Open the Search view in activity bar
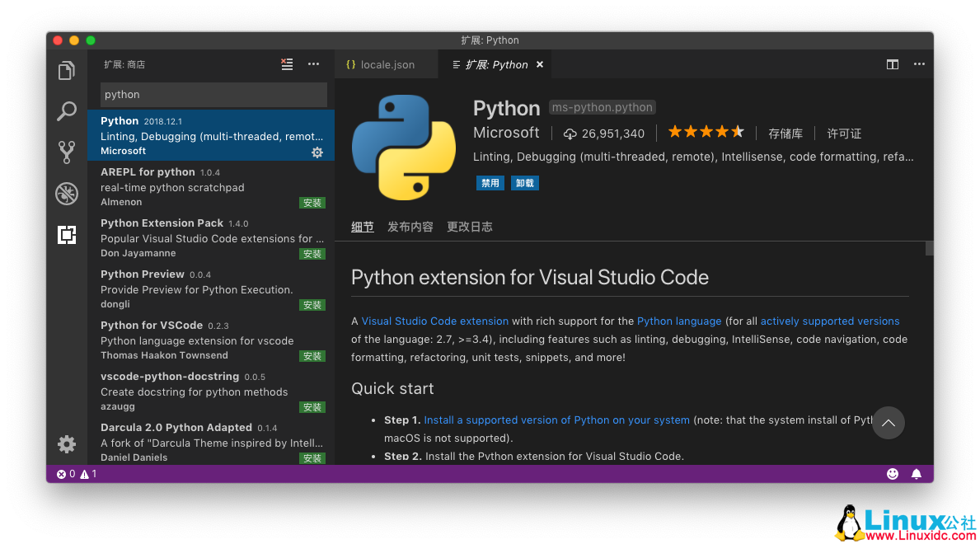The image size is (980, 544). point(67,111)
